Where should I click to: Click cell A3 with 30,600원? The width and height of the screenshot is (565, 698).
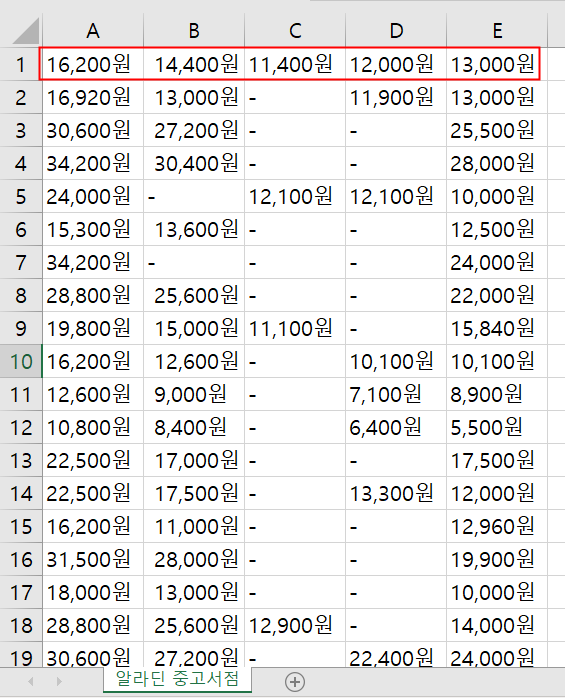point(93,130)
